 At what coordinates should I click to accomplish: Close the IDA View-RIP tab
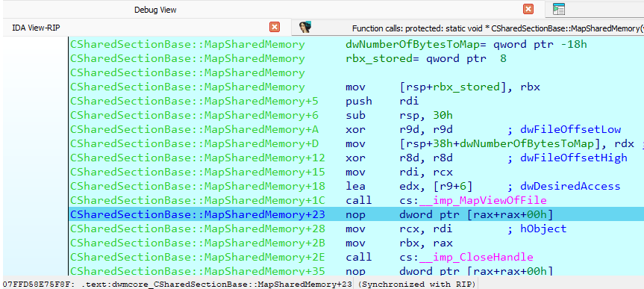click(275, 27)
